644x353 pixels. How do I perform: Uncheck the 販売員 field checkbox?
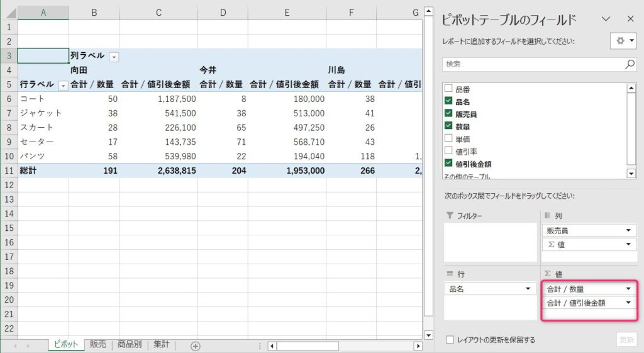448,113
